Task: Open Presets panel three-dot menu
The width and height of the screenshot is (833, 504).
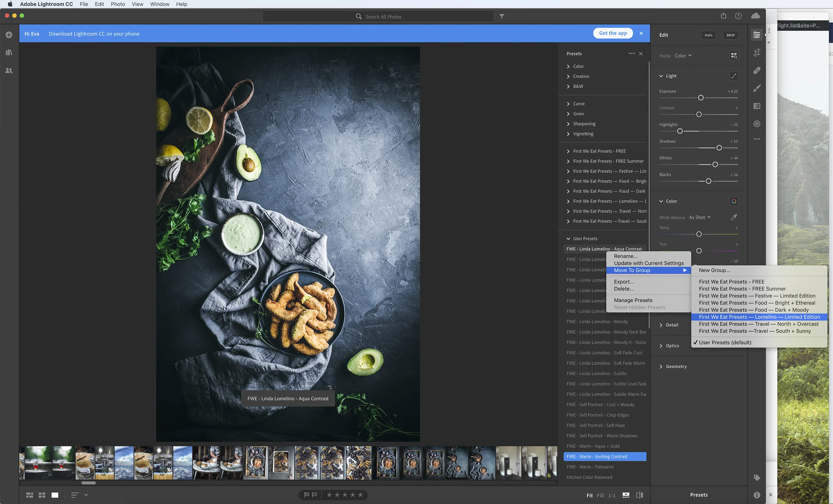Action: click(x=631, y=53)
